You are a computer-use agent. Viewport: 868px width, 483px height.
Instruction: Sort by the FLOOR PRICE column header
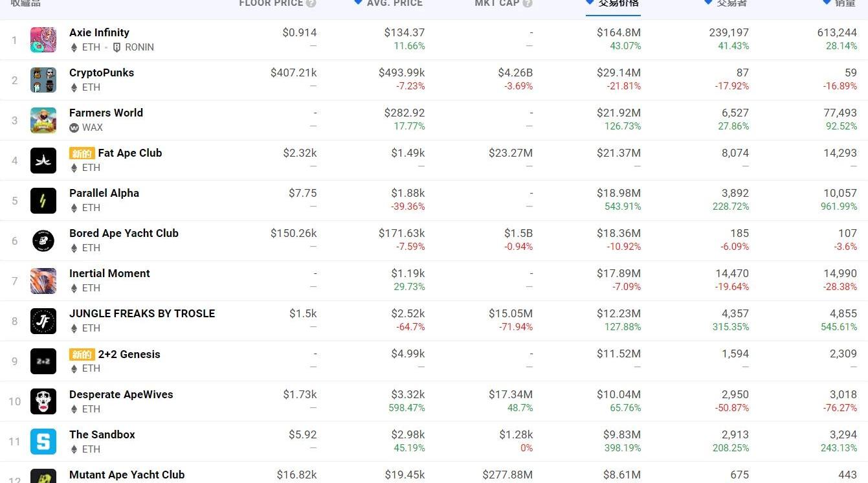[x=271, y=3]
